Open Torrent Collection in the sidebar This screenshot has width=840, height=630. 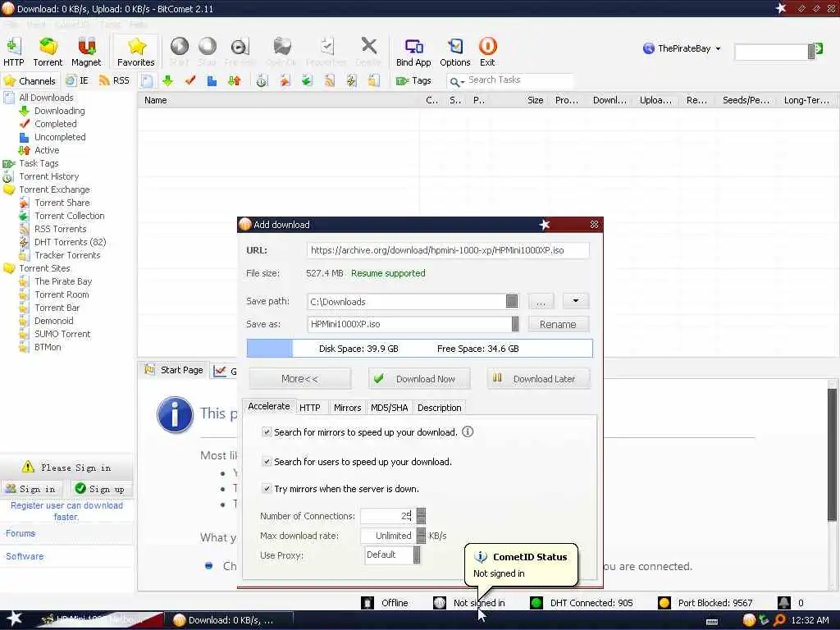tap(70, 216)
